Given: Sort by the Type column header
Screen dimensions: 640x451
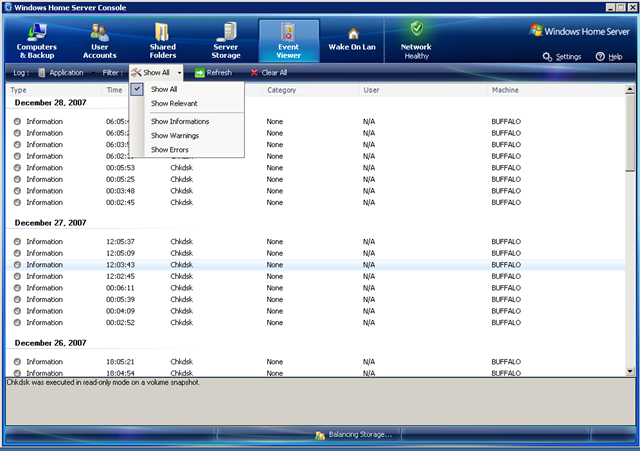Looking at the screenshot, I should point(54,90).
